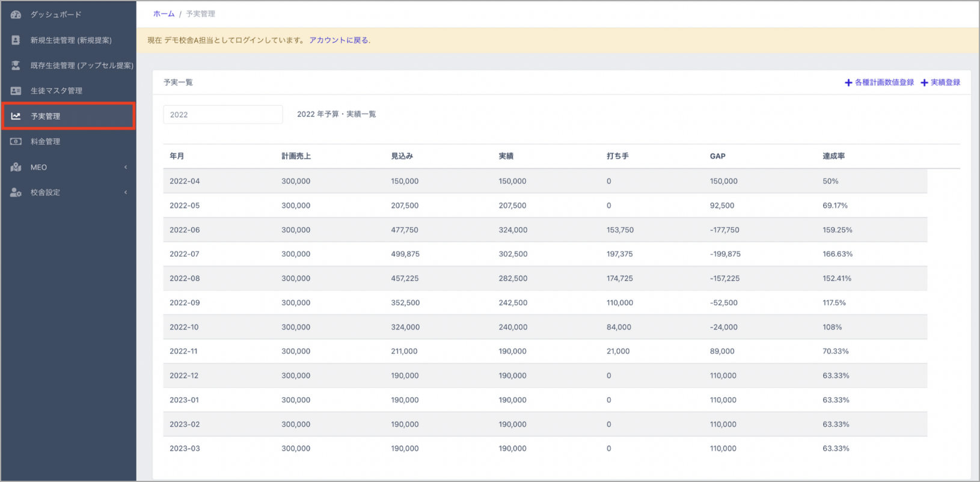
Task: Click the money icon for 料金管理
Action: [16, 142]
